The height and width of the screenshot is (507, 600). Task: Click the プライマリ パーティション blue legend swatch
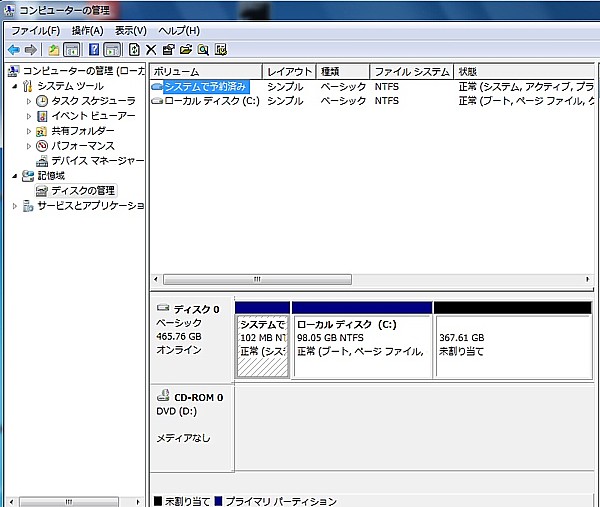[218, 501]
